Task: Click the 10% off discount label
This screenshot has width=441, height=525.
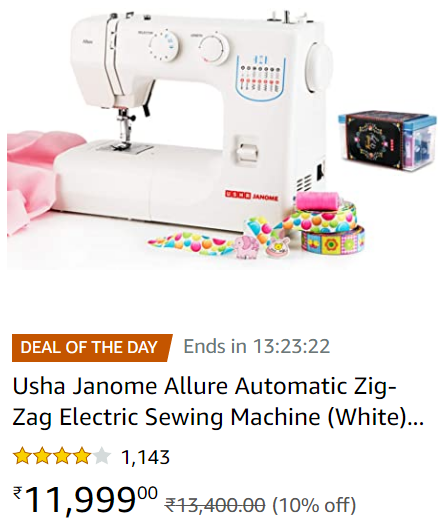Action: 314,505
